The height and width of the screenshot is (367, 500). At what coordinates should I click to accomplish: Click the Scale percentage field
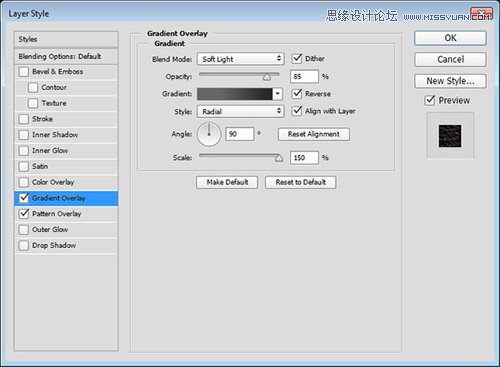point(304,158)
